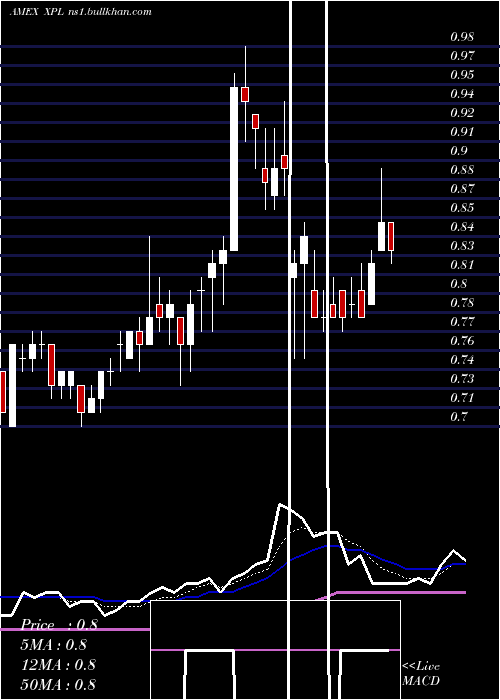Select the last red candlestick on the right
The width and height of the screenshot is (500, 700).
point(391,236)
